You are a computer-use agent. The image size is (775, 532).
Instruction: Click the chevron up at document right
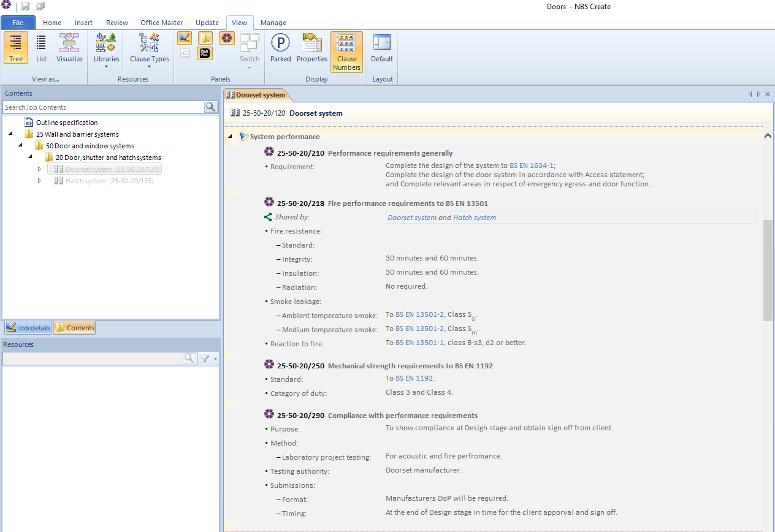click(768, 136)
